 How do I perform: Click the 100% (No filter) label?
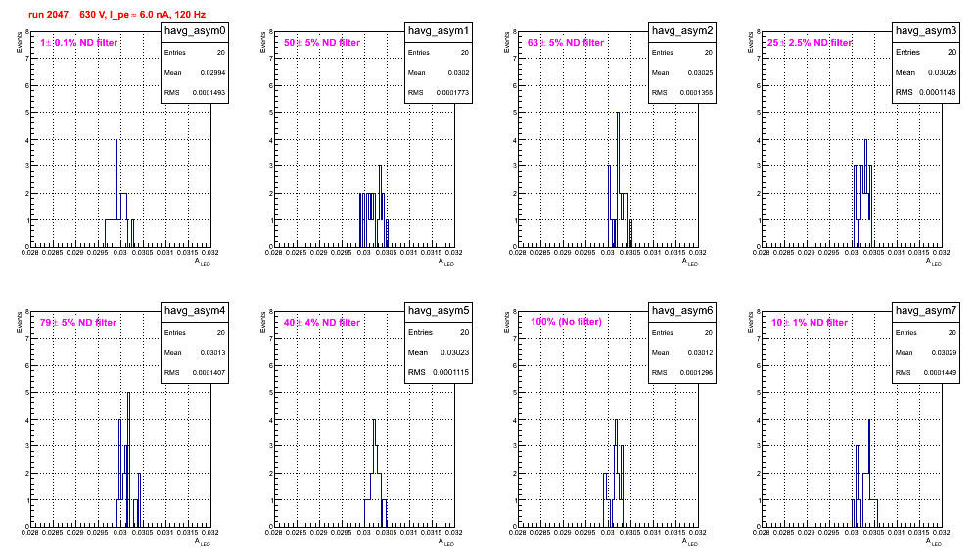coord(566,322)
